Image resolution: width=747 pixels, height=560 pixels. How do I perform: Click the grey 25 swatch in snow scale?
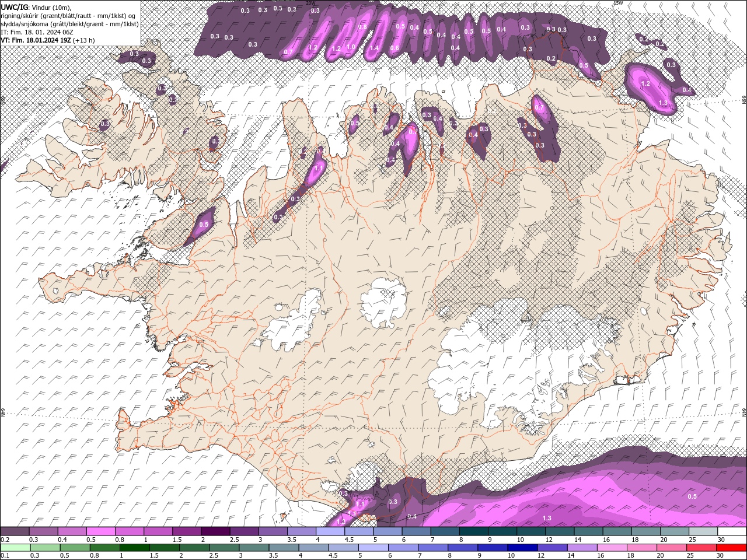(x=703, y=531)
